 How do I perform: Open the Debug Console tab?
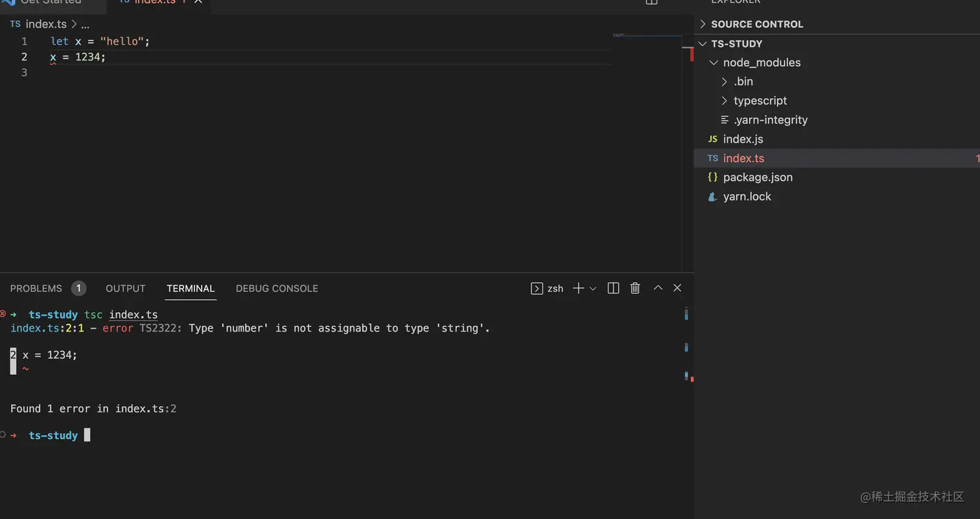[x=277, y=289]
